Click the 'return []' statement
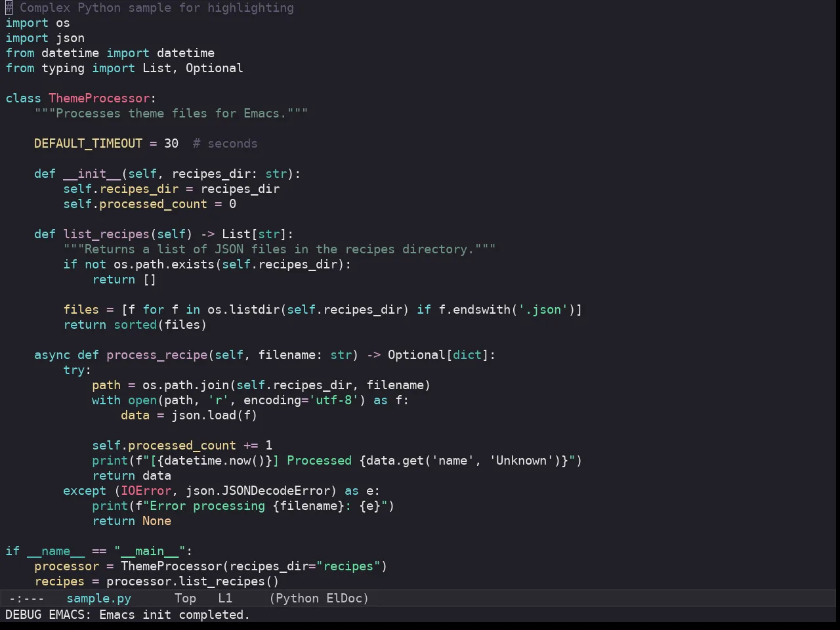The image size is (840, 630). (124, 280)
